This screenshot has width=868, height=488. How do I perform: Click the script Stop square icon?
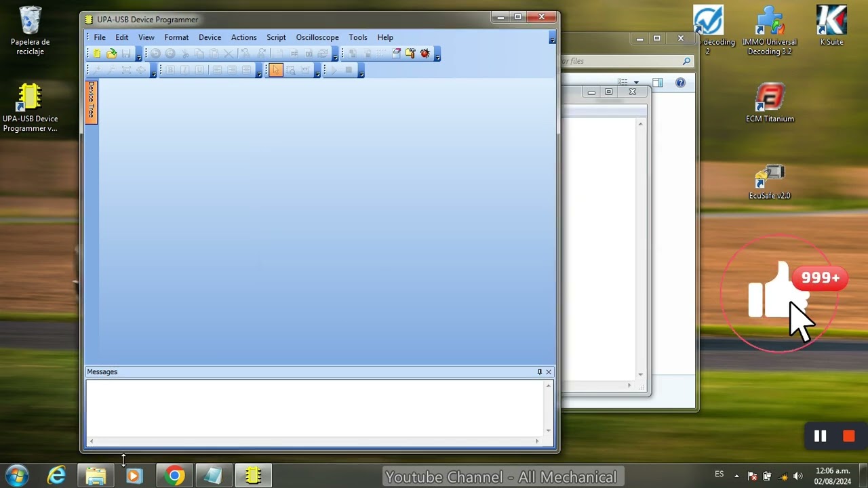click(349, 70)
